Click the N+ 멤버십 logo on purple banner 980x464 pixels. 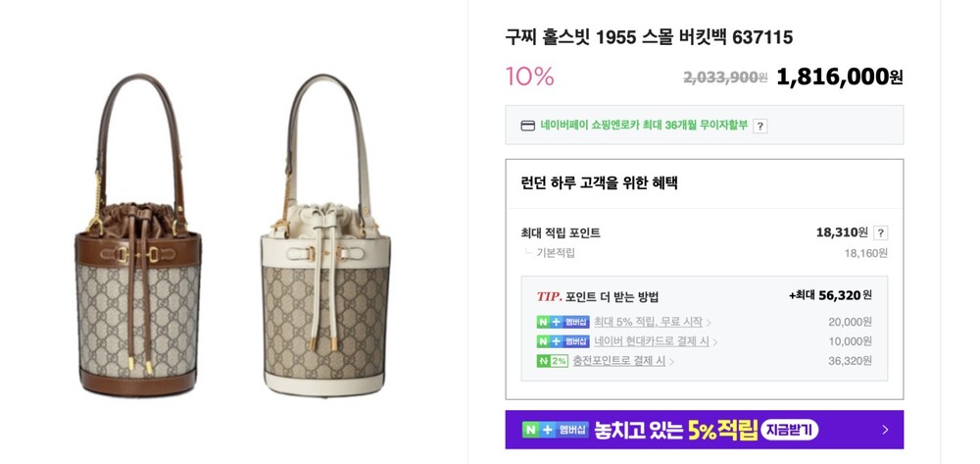[x=555, y=430]
